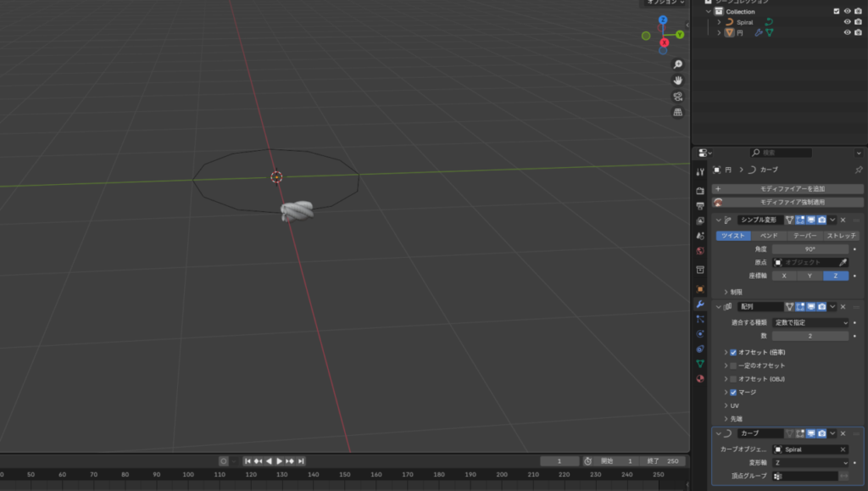Open the 変形軸 Z dropdown
The image size is (868, 491).
(810, 463)
